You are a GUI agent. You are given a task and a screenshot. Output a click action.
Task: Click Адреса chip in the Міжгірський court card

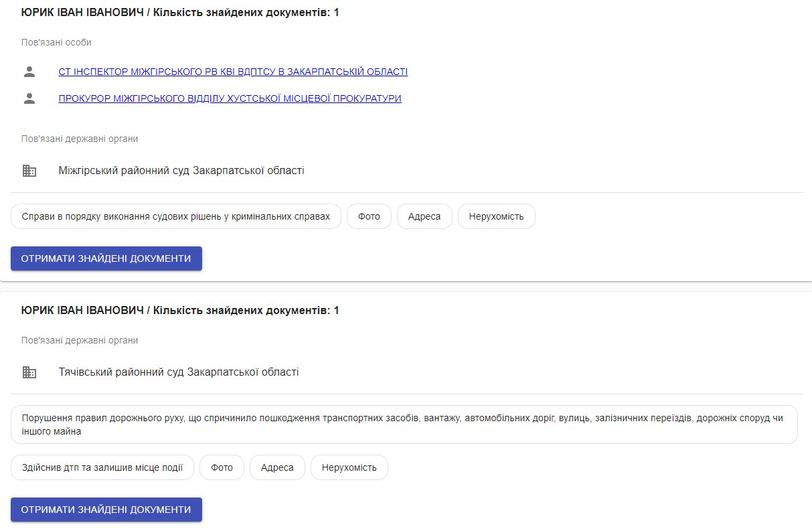(424, 216)
